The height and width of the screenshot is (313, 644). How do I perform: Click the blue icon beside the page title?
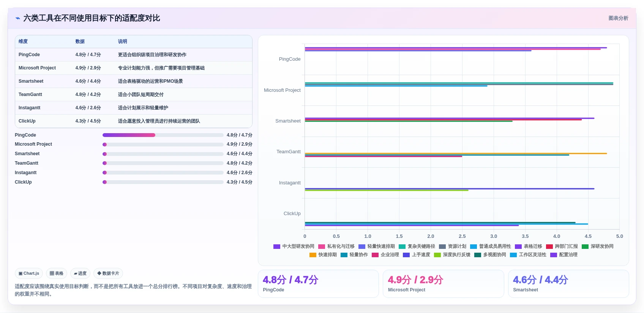coord(17,18)
